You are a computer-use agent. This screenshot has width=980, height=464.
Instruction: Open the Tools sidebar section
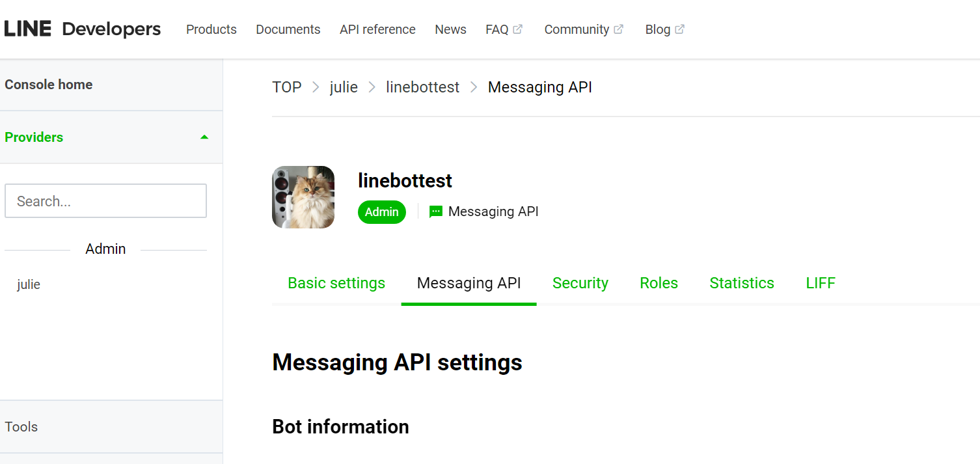pos(21,427)
